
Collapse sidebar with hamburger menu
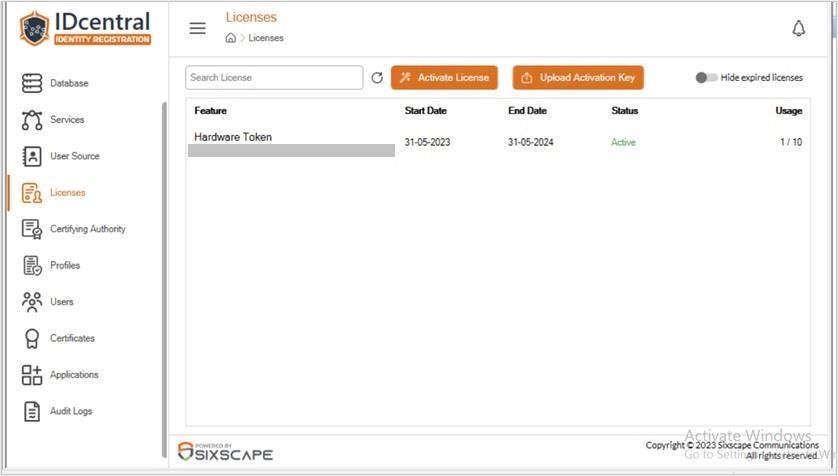tap(197, 28)
